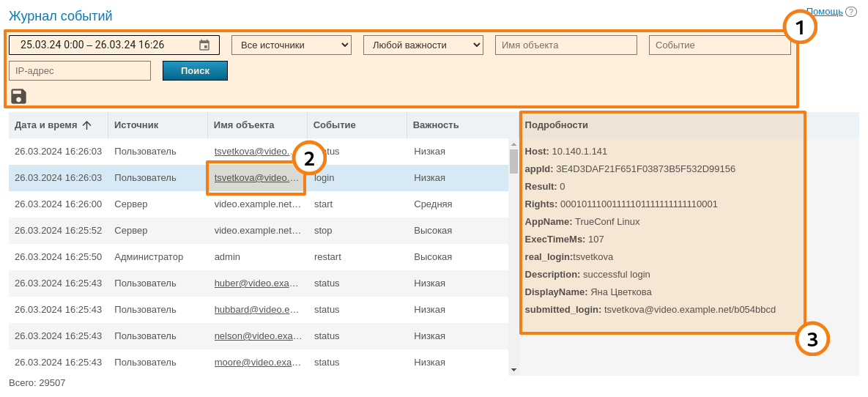This screenshot has height=397, width=868.
Task: Sort by the Важность column header
Action: click(x=436, y=125)
